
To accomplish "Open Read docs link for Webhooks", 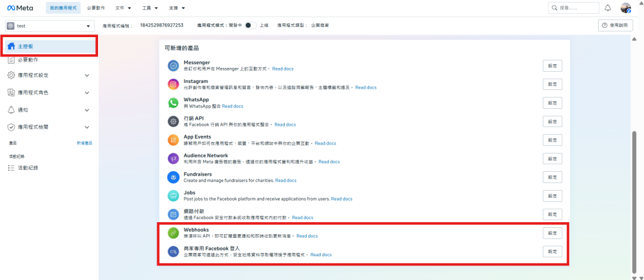I will point(307,236).
